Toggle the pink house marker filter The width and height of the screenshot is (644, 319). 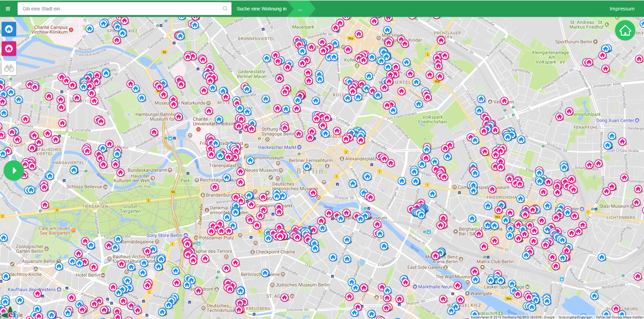9,49
